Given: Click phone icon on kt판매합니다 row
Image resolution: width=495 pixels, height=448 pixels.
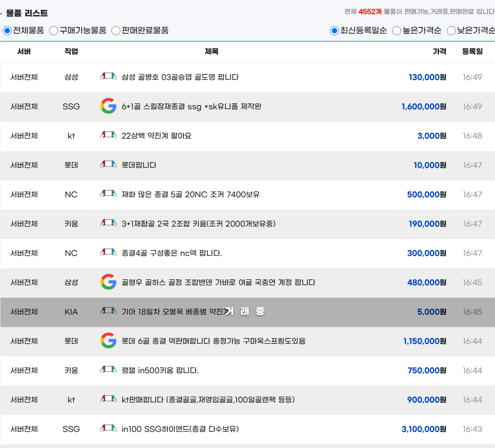Looking at the screenshot, I should 108,399.
